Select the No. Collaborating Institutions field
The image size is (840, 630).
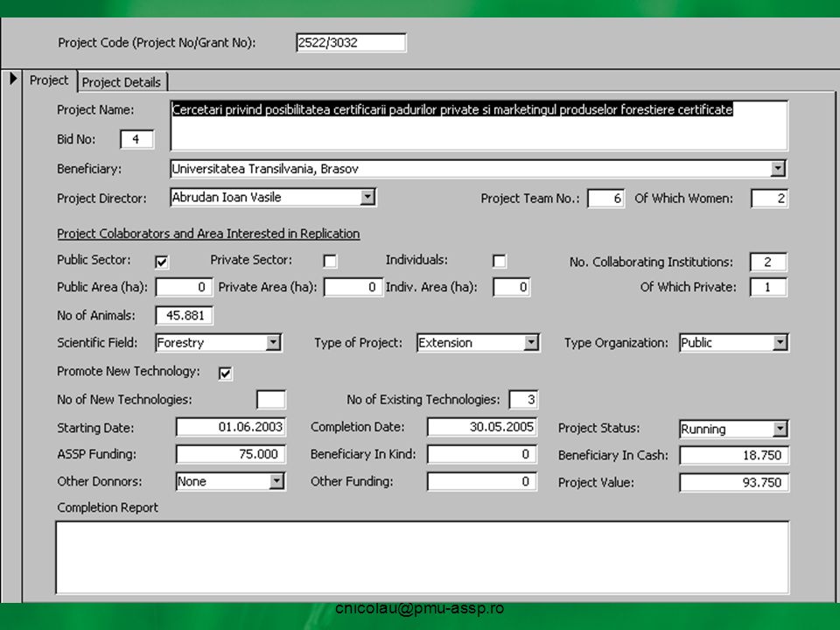[768, 262]
